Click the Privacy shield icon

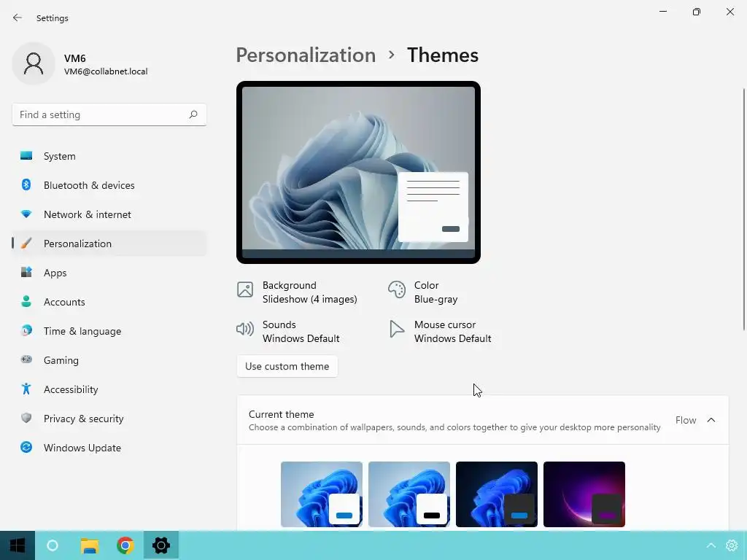[x=26, y=418]
